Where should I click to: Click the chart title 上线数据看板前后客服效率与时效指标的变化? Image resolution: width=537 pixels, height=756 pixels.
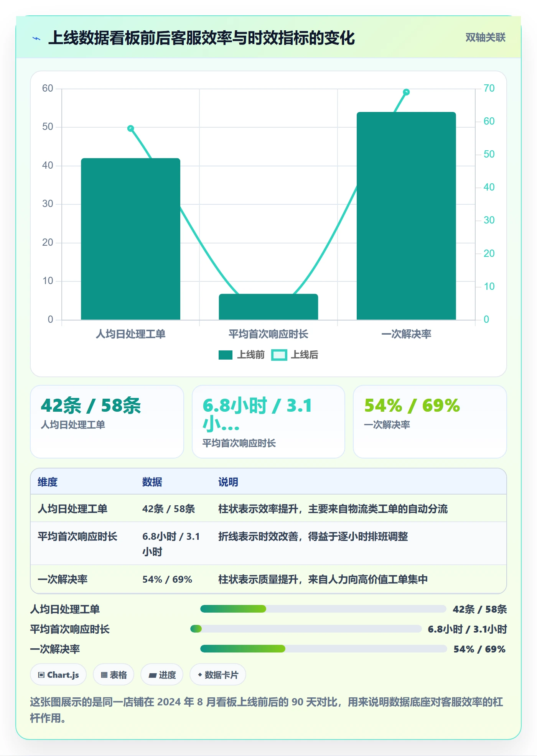tap(202, 38)
